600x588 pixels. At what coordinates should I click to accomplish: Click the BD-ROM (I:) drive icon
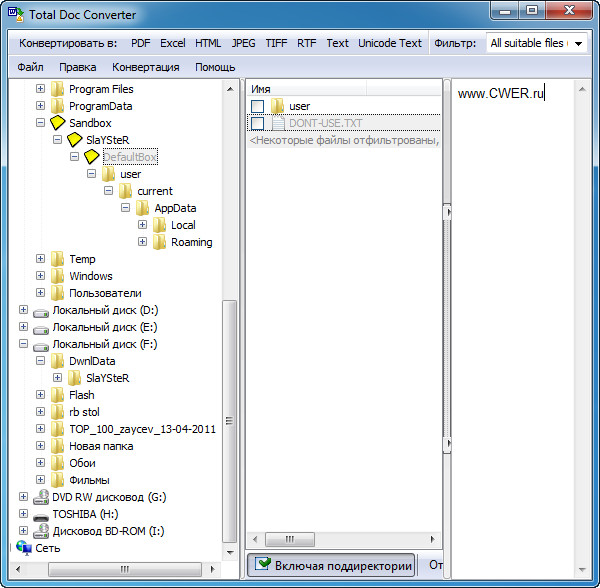[41, 531]
